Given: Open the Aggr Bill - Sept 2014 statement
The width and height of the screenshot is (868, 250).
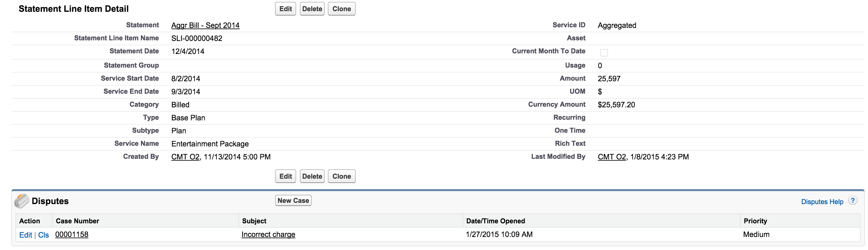Looking at the screenshot, I should (x=205, y=25).
